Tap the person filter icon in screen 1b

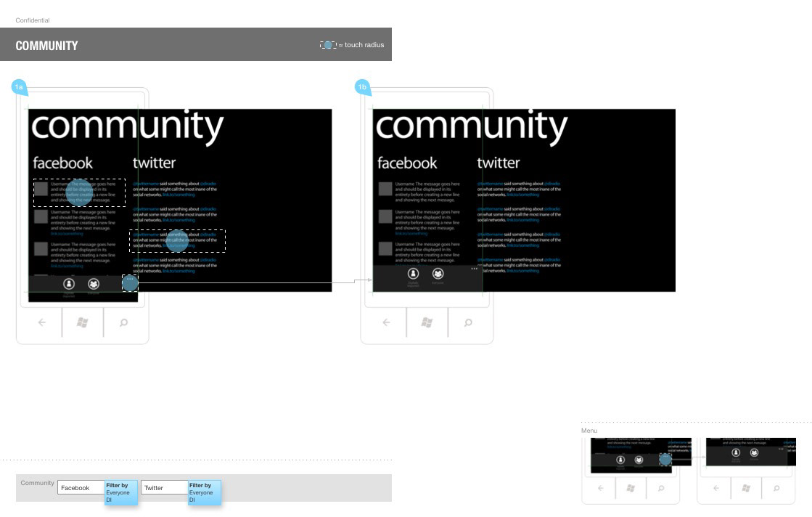pyautogui.click(x=413, y=274)
